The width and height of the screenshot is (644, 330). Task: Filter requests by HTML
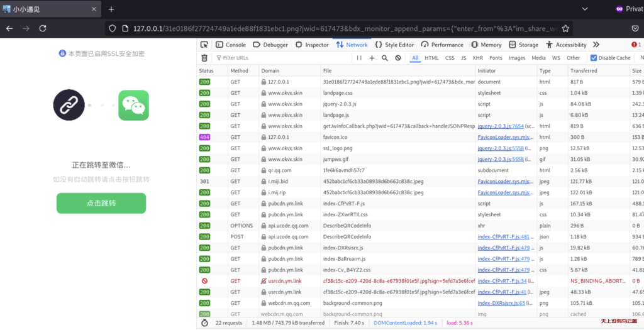click(431, 58)
